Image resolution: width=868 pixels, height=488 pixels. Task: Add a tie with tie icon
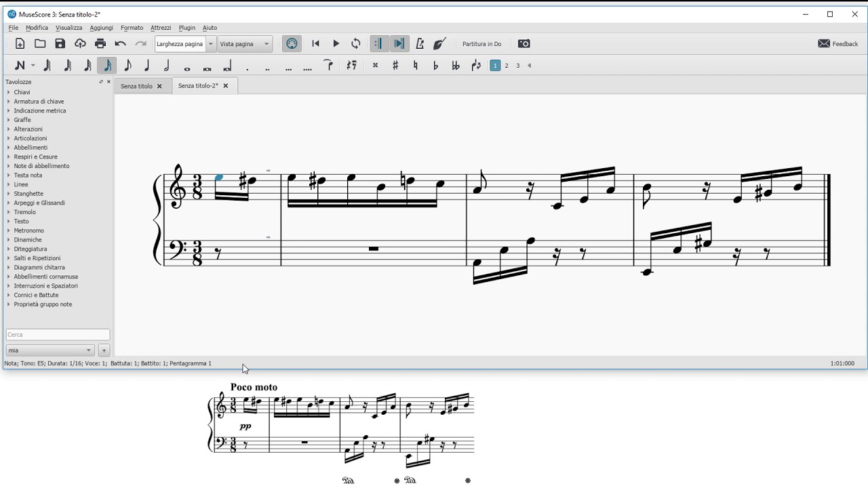328,65
